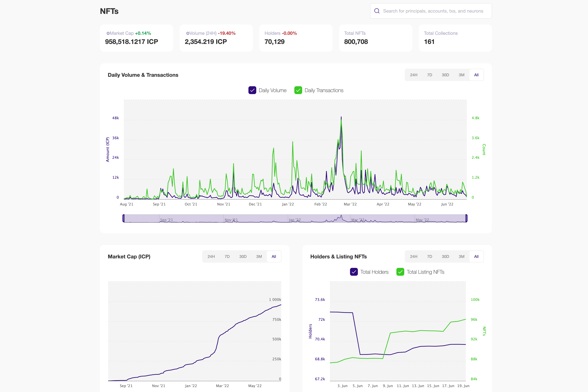Select 24H range for Daily Volume chart
Screen dimensions: 588x392
click(x=414, y=75)
